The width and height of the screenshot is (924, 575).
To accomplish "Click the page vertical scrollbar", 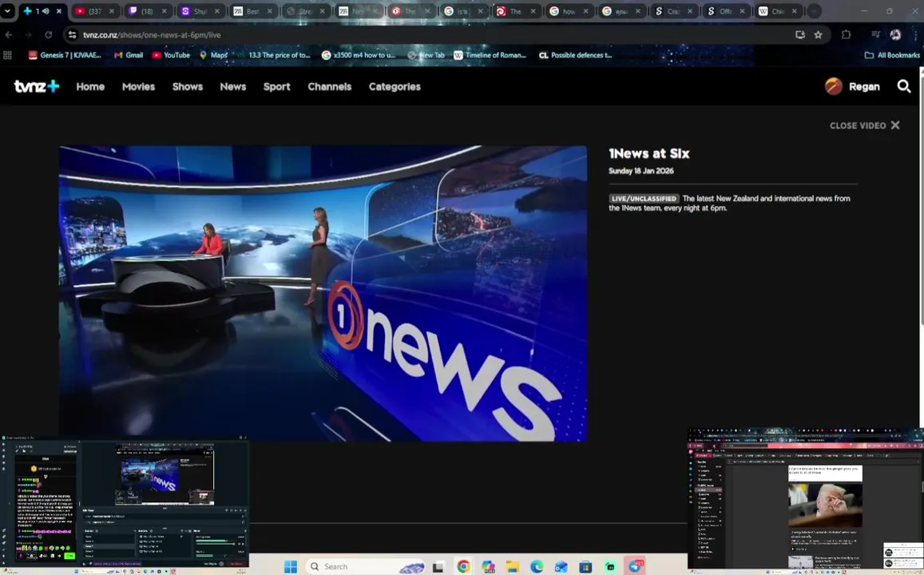I will coord(921,196).
